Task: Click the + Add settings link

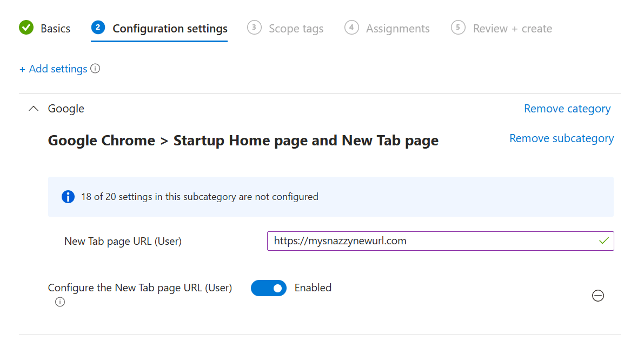Action: tap(54, 69)
